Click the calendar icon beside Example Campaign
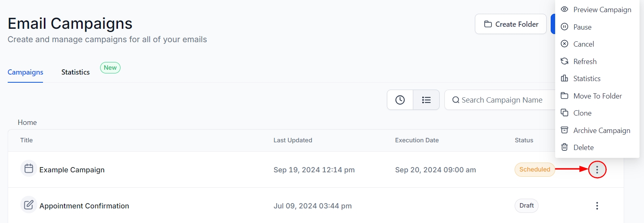The image size is (644, 223). (x=29, y=169)
